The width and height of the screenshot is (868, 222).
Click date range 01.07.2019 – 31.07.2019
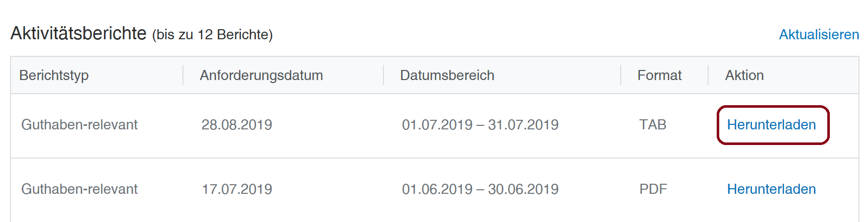(480, 125)
